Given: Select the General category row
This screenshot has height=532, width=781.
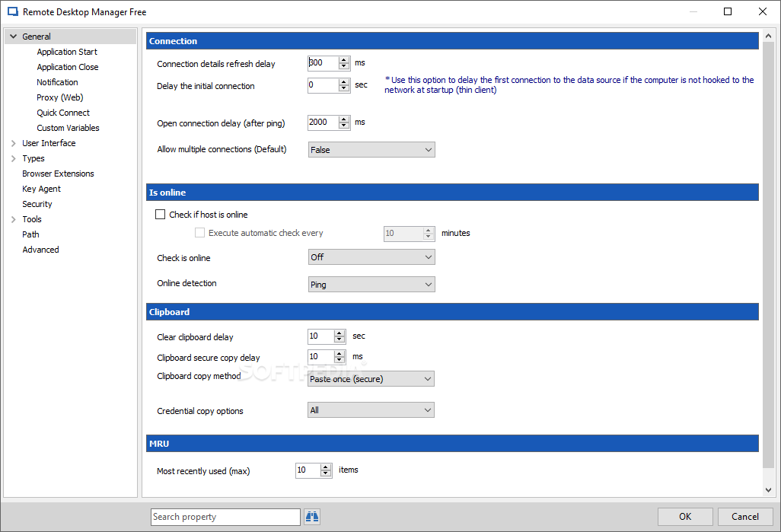Looking at the screenshot, I should point(70,37).
